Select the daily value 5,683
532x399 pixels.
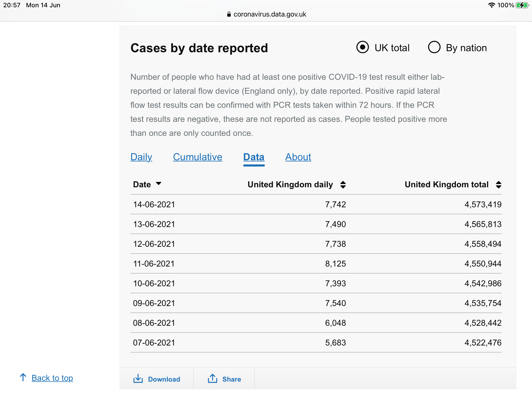pyautogui.click(x=335, y=343)
